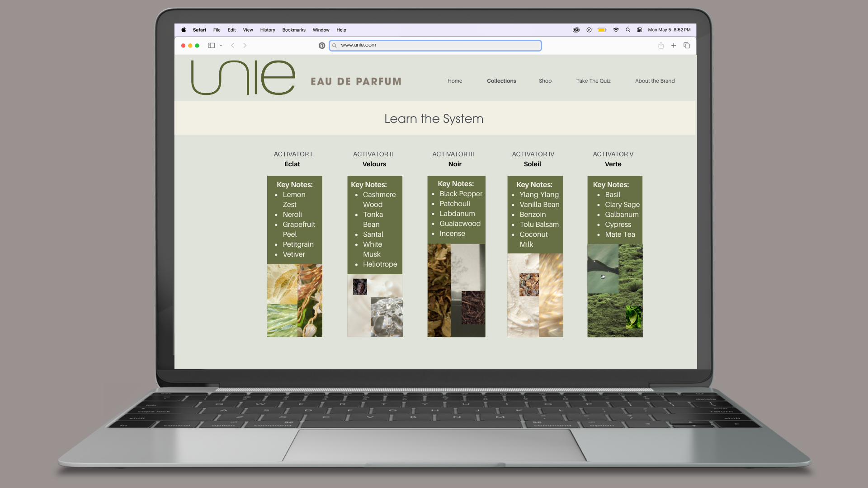Open the File menu
868x488 pixels.
coord(217,30)
